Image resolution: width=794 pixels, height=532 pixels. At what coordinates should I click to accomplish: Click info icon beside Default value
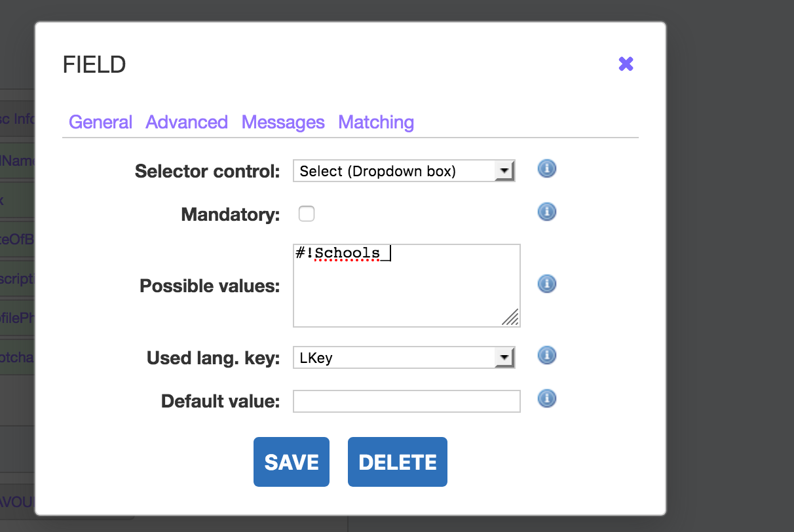[x=546, y=398]
